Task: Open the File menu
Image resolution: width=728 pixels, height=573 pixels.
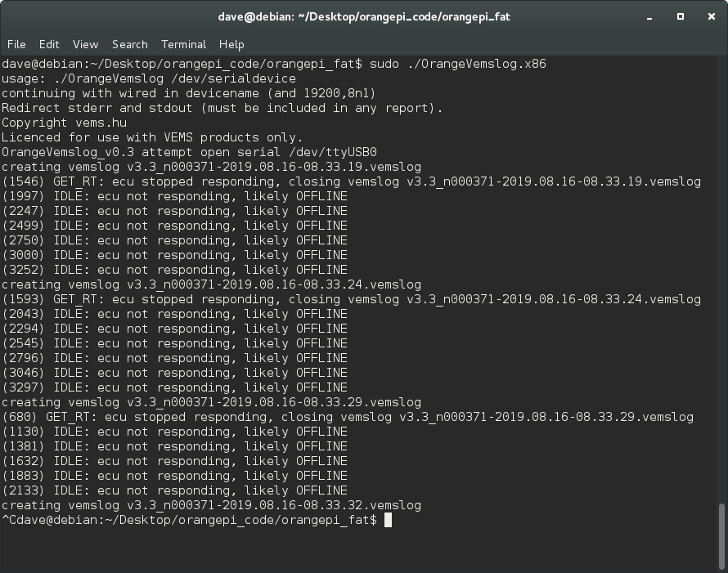Action: tap(16, 44)
